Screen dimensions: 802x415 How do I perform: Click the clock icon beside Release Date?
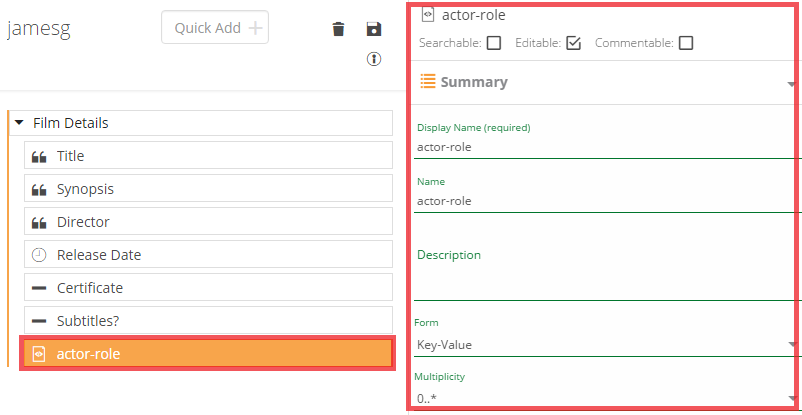(x=39, y=255)
